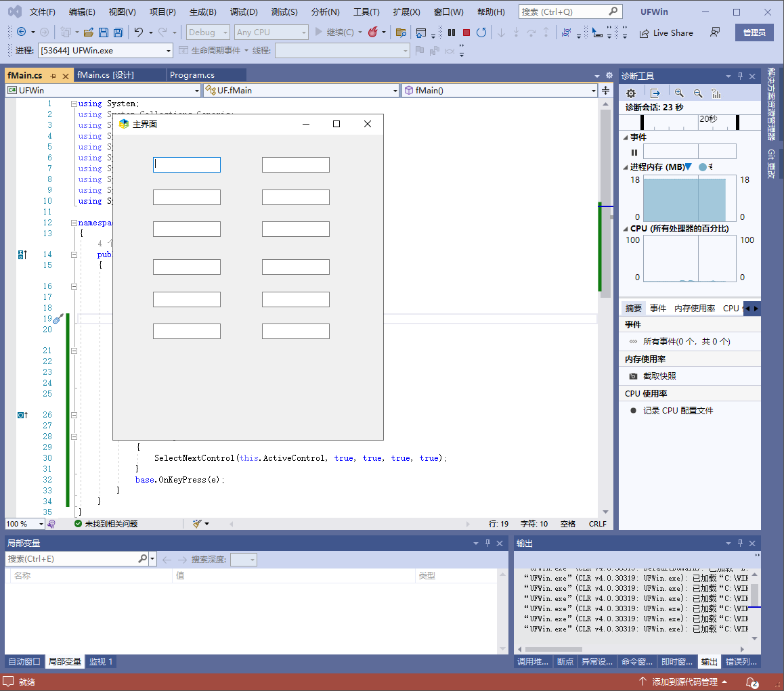Click 添加到源代码管理 in status bar
The width and height of the screenshot is (784, 691).
pyautogui.click(x=684, y=682)
